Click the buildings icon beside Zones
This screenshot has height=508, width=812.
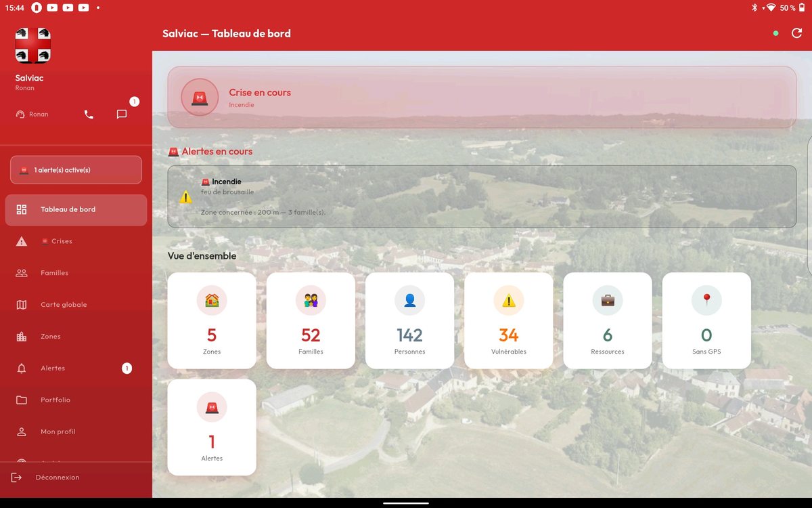click(22, 337)
